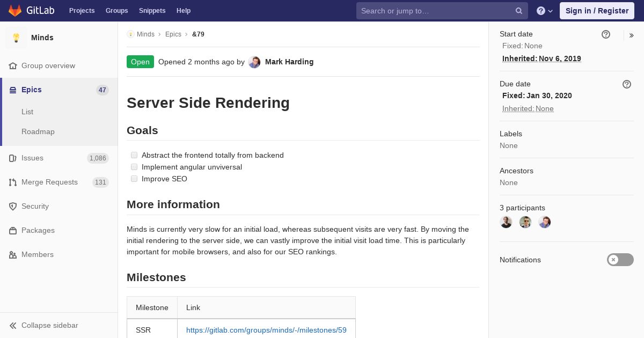The height and width of the screenshot is (338, 644).
Task: Open the Help link in navbar
Action: [184, 11]
